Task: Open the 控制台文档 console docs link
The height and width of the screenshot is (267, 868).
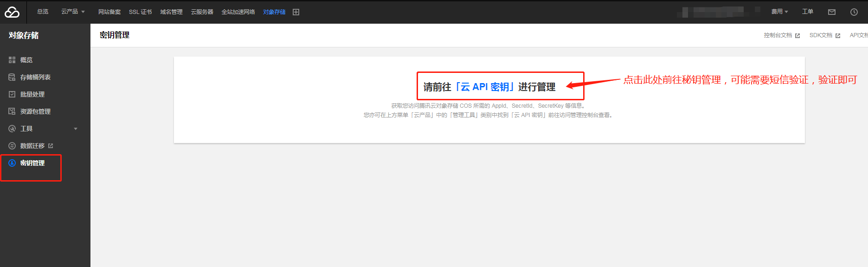Action: [x=778, y=35]
